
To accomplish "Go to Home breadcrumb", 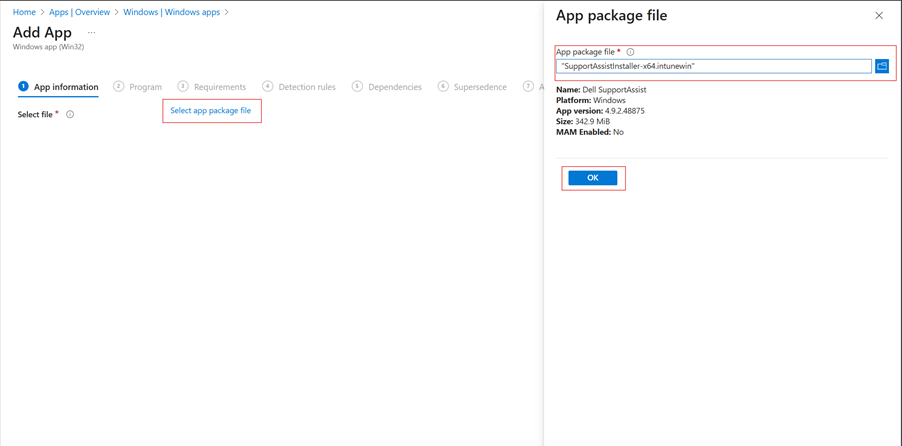I will (x=24, y=12).
